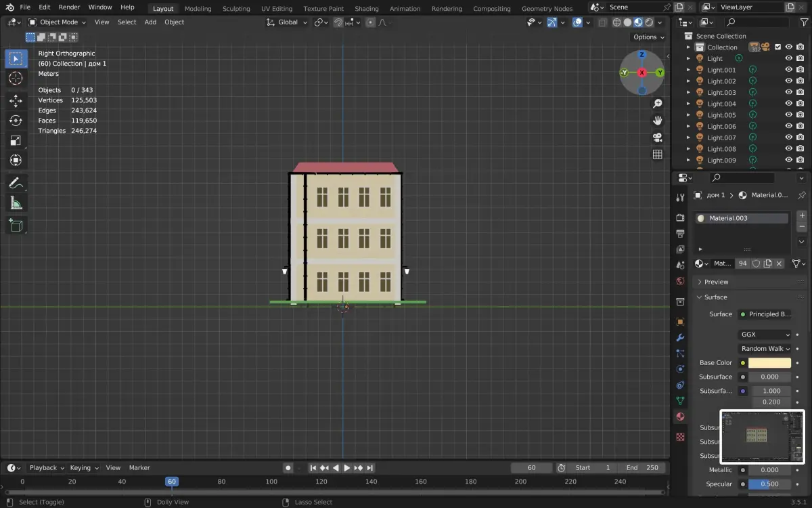Click the Blender logo icon

tap(9, 7)
